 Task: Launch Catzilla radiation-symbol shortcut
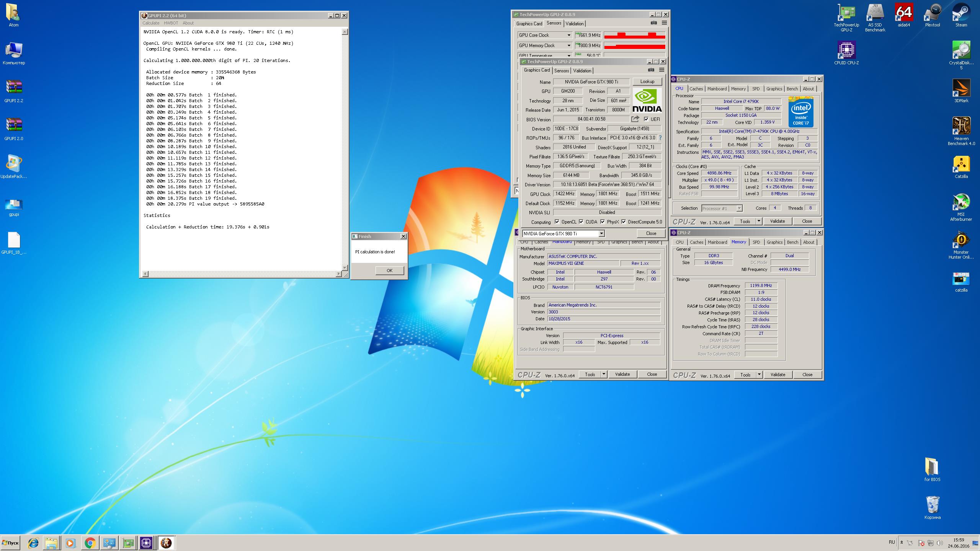(961, 167)
